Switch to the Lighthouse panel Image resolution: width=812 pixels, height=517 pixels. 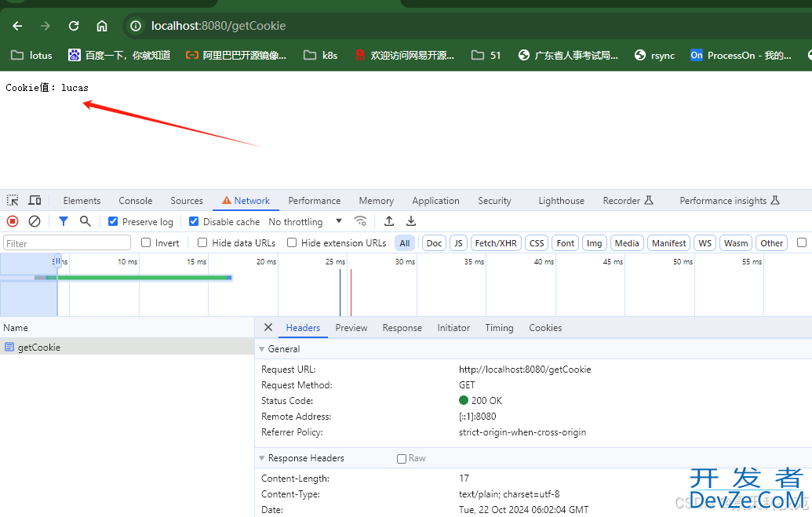pyautogui.click(x=562, y=201)
